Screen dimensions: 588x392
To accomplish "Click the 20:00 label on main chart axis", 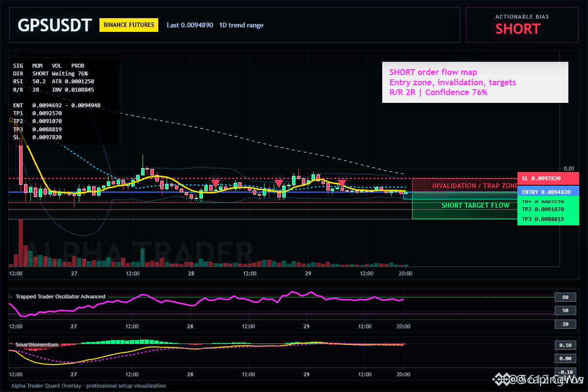I will (x=405, y=273).
